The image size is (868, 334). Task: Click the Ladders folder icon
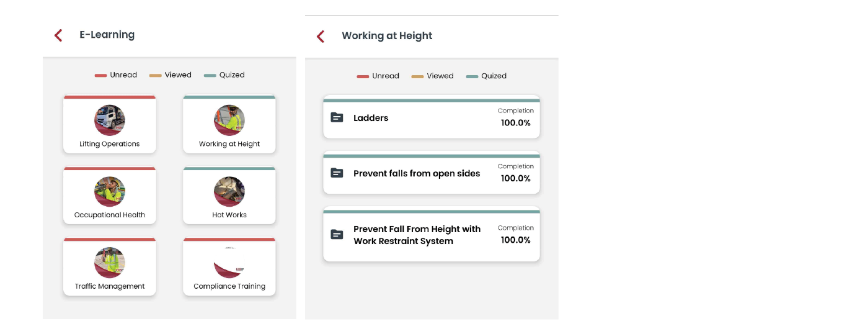pyautogui.click(x=337, y=117)
